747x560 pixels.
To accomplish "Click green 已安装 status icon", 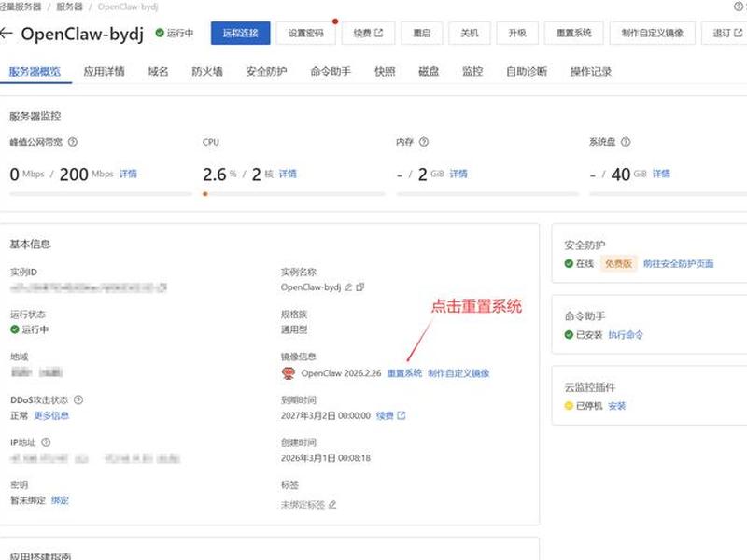I will coord(569,335).
